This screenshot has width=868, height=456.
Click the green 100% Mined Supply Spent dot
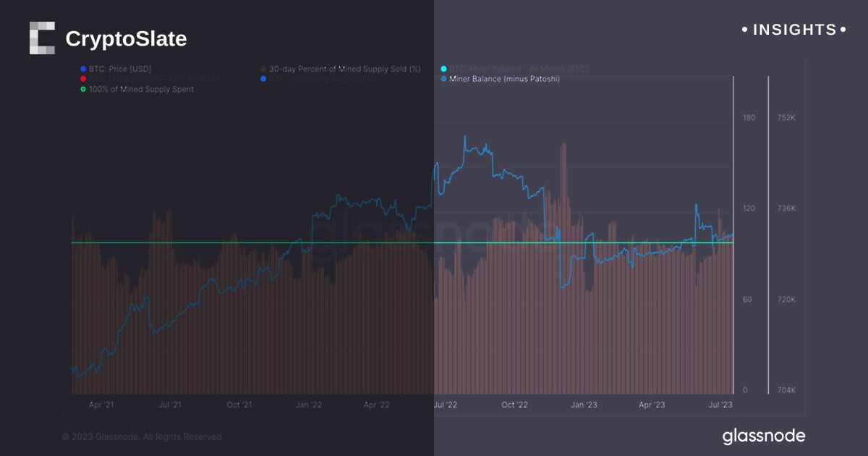coord(83,89)
